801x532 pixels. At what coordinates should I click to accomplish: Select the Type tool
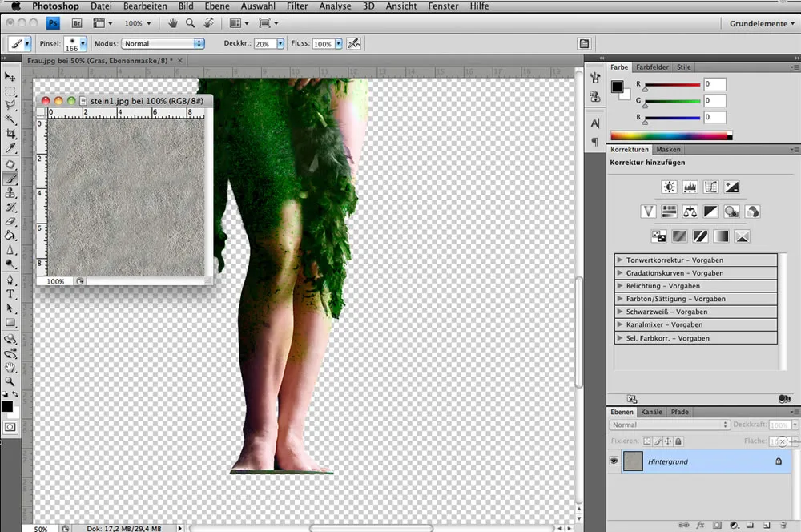point(10,293)
